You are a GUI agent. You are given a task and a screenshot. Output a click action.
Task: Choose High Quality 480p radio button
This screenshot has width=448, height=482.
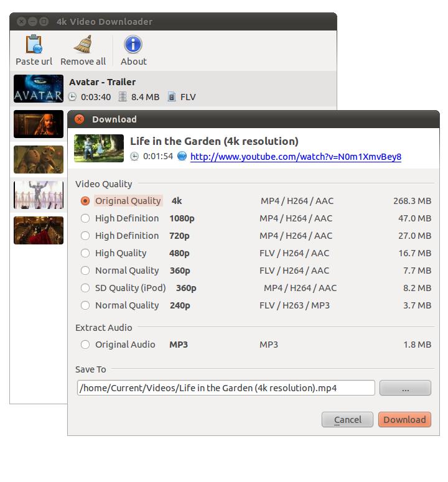click(x=85, y=253)
